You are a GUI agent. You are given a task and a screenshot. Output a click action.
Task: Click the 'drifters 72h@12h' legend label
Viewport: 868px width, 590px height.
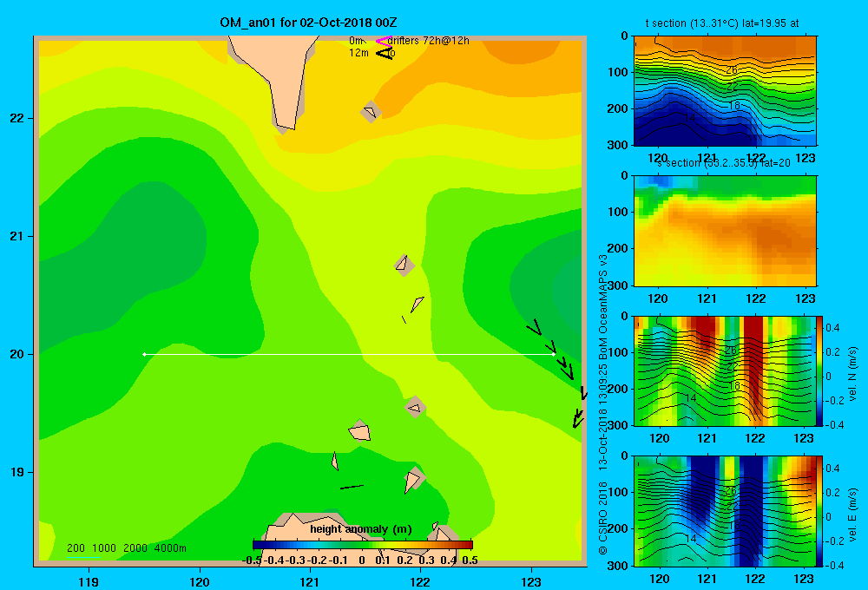pyautogui.click(x=428, y=41)
